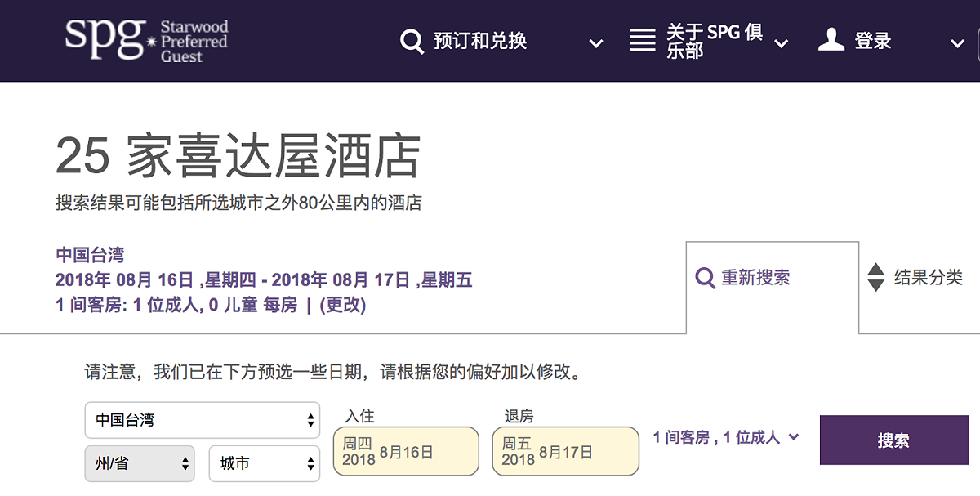Click the note 搜索结果可能包括所选城市之外80公里内的酒店

coord(238,203)
